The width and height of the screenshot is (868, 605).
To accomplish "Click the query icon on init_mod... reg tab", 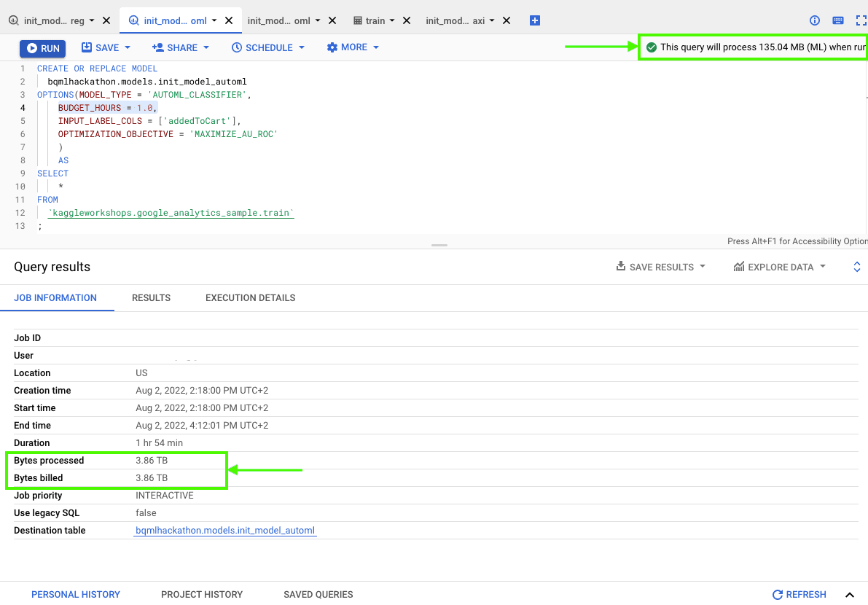I will 14,20.
